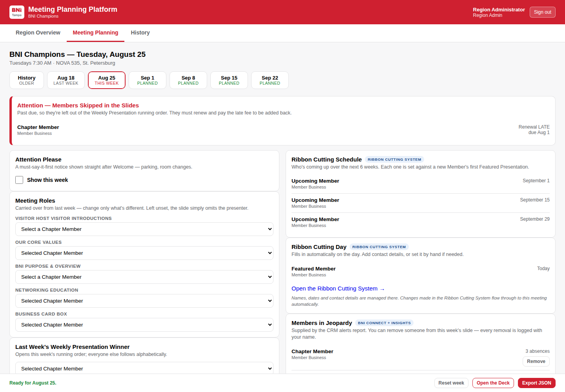The width and height of the screenshot is (565, 392).
Task: Click the BNI Champions Tuesday, August 25 heading
Action: click(77, 54)
